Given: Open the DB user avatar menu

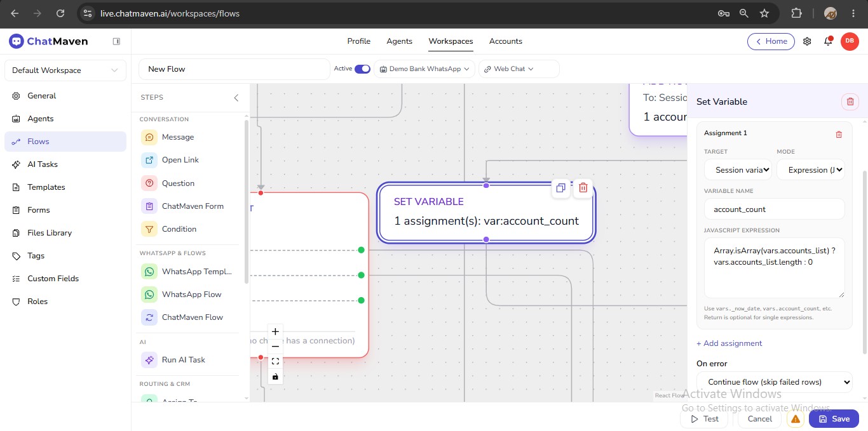Looking at the screenshot, I should coord(850,41).
